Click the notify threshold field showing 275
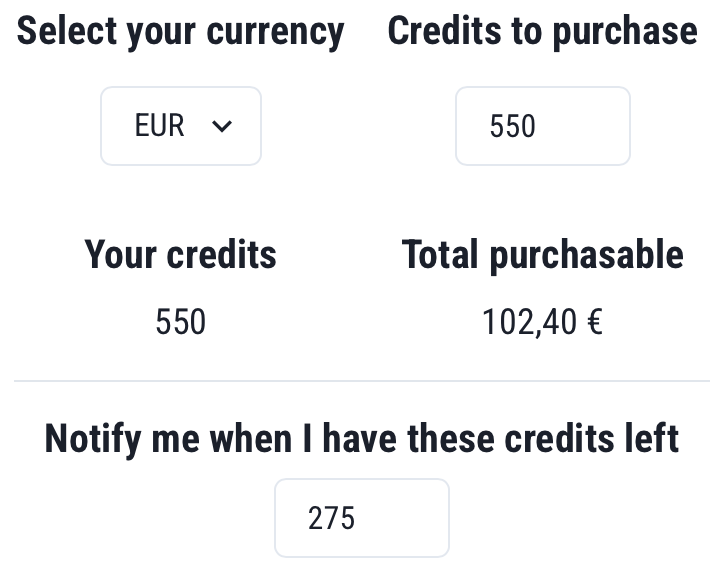 click(x=361, y=518)
